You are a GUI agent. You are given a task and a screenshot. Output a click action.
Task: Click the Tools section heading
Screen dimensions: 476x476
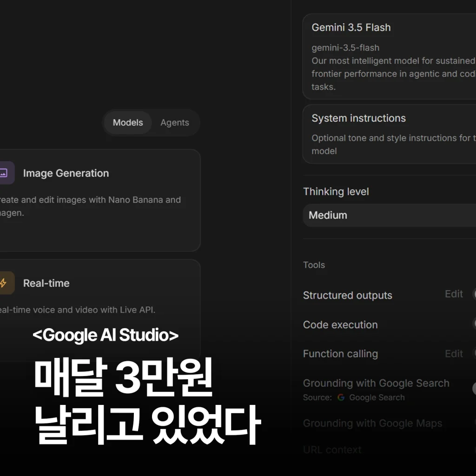pyautogui.click(x=314, y=265)
